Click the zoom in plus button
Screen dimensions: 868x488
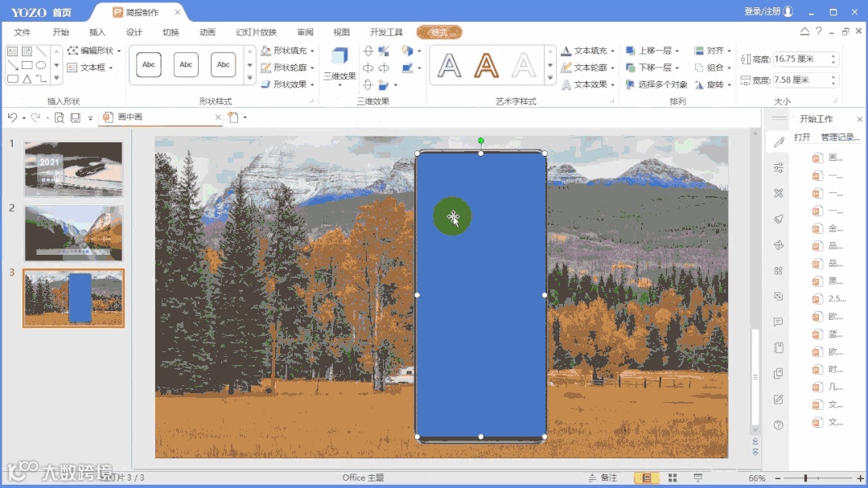[x=860, y=478]
